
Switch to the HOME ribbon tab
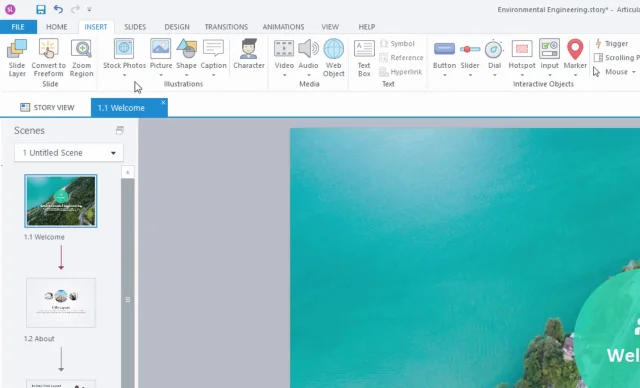click(x=56, y=27)
